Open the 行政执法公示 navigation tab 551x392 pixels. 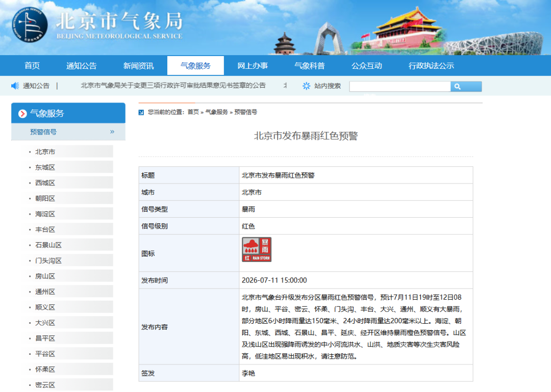pos(431,66)
